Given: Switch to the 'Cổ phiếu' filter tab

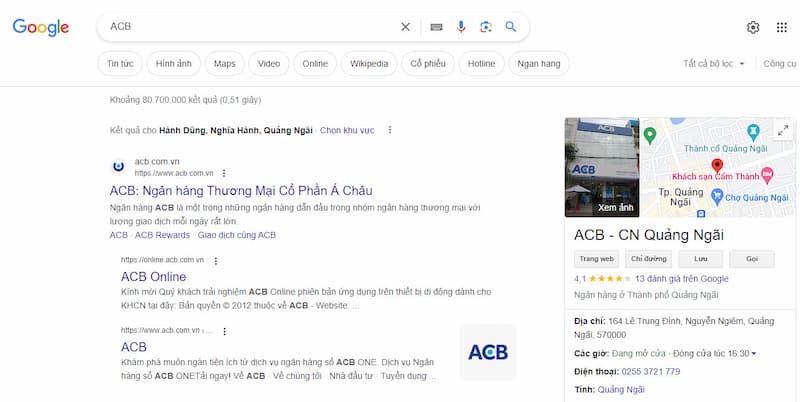Looking at the screenshot, I should (430, 64).
